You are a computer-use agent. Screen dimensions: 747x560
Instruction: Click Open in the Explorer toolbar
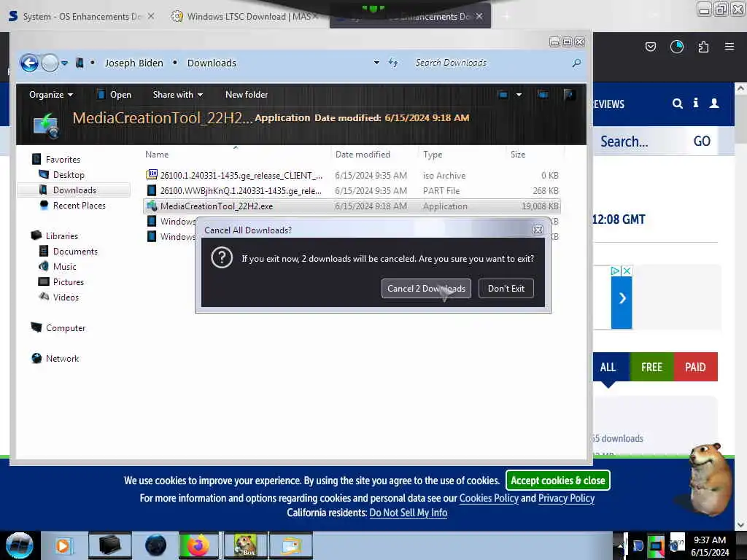coord(115,95)
